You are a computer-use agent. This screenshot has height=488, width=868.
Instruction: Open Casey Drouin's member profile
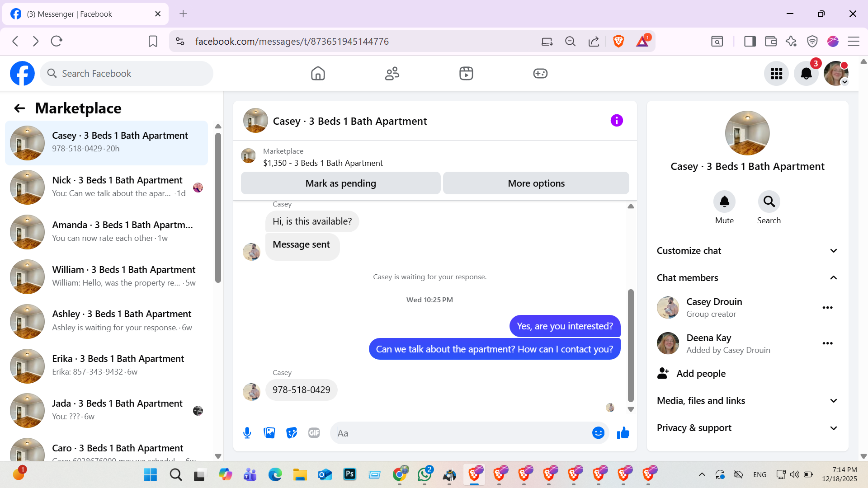tap(714, 302)
